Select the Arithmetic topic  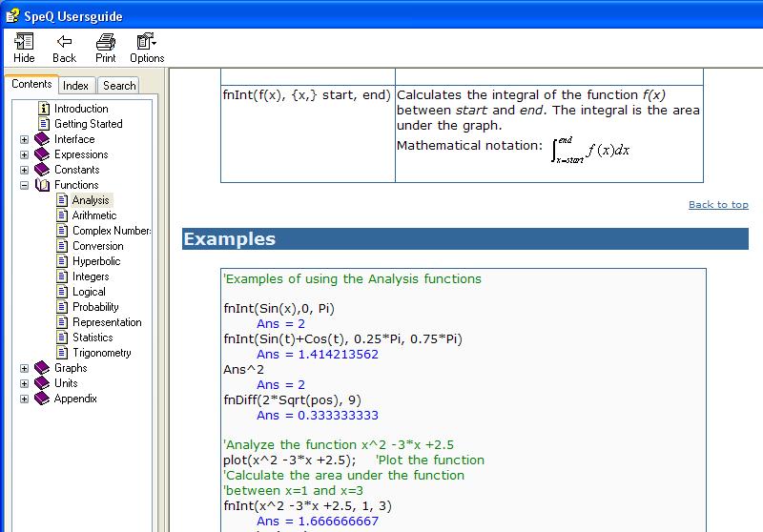click(x=94, y=215)
